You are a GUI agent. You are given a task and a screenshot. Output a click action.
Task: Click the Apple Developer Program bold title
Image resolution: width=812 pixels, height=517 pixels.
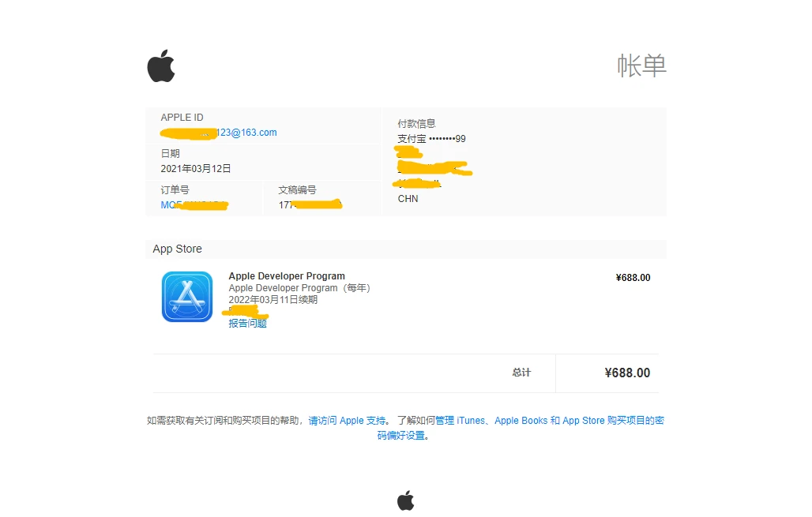[287, 276]
